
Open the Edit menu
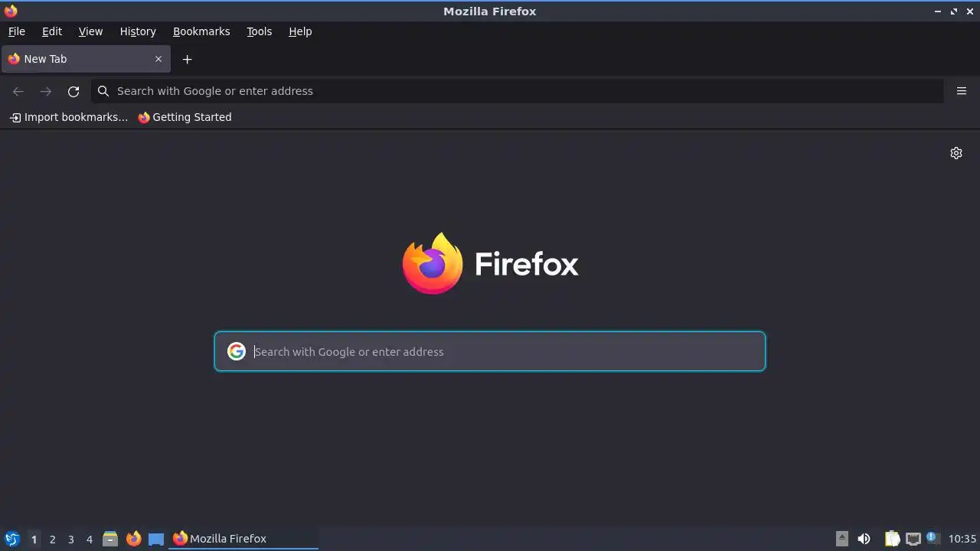(x=52, y=31)
